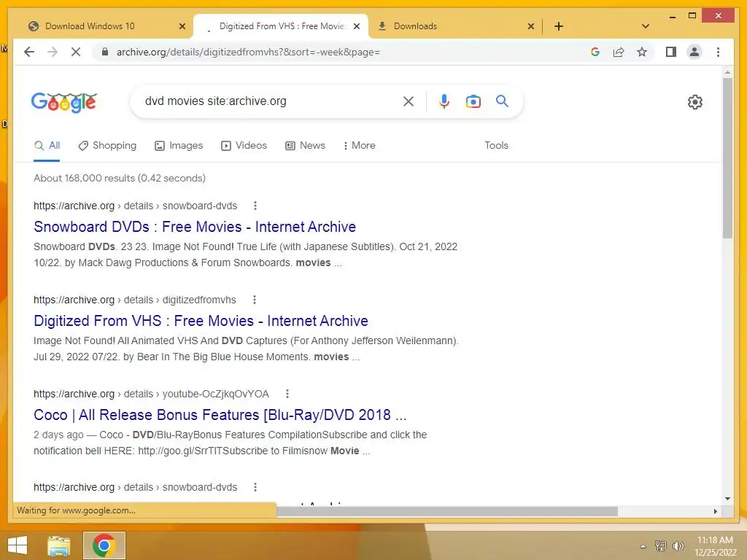Stop loading the current page
This screenshot has width=747, height=560.
click(x=76, y=52)
